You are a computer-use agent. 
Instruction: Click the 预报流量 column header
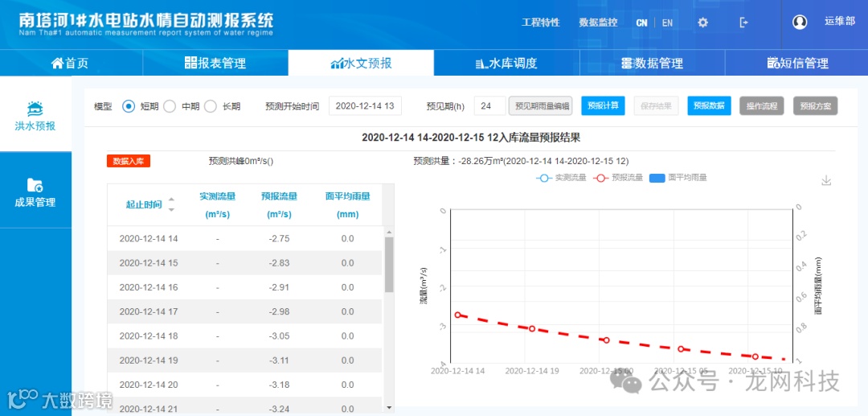(279, 205)
